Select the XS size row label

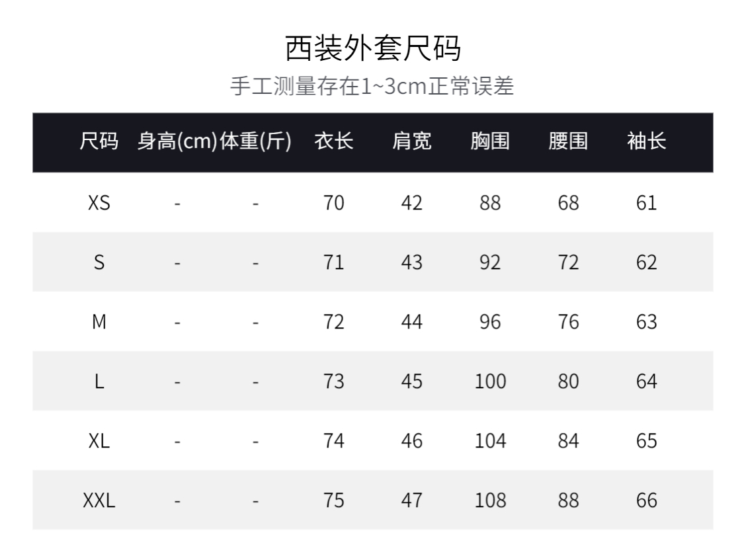[99, 203]
